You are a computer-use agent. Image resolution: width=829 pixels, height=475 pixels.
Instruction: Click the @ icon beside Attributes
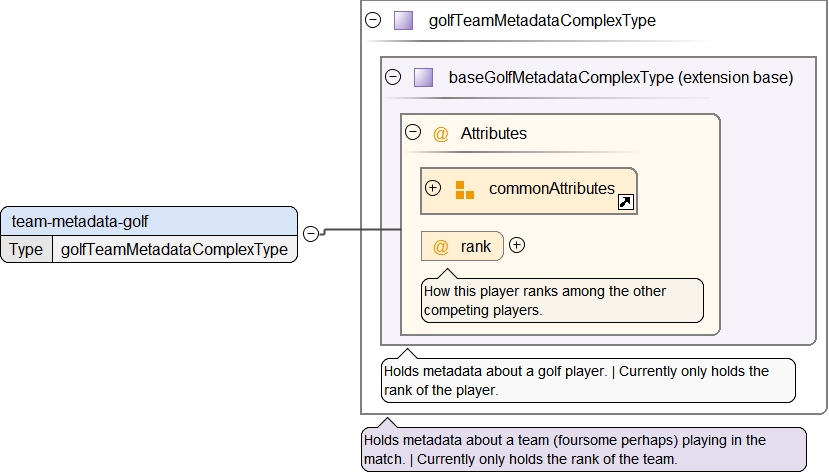click(440, 134)
